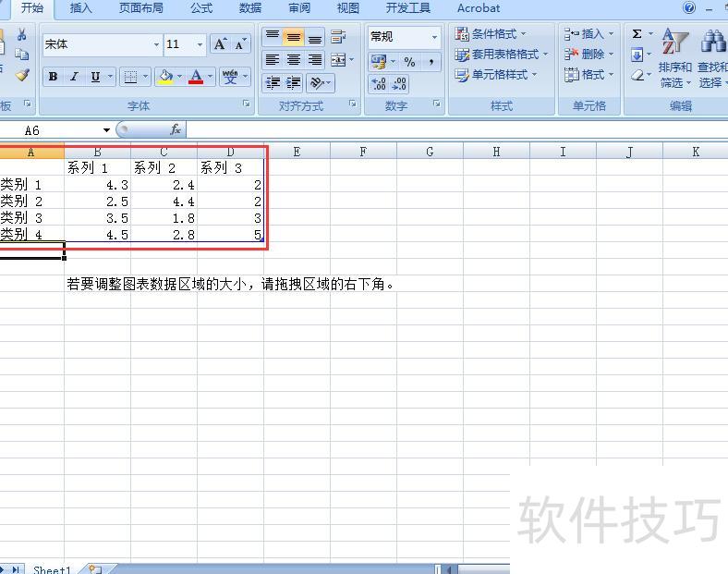This screenshot has height=574, width=728.
Task: Center text horizontally
Action: [294, 59]
